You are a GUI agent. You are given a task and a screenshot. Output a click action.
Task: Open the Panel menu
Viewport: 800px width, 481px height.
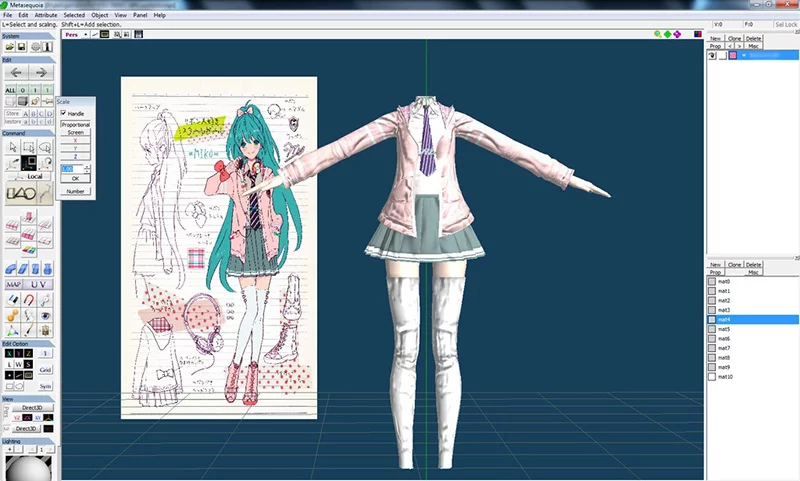pyautogui.click(x=140, y=15)
